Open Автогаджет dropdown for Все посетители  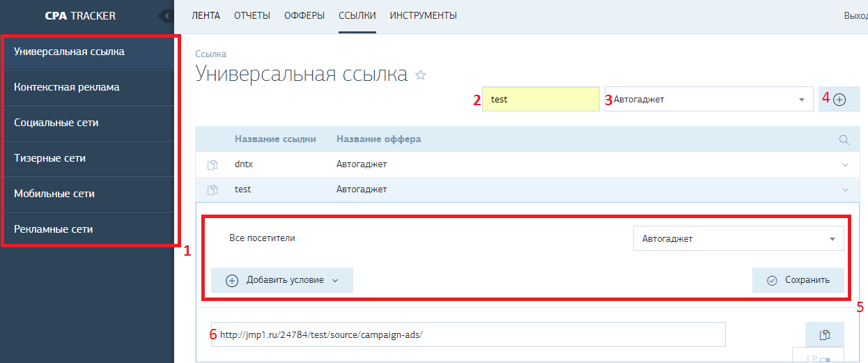click(738, 239)
